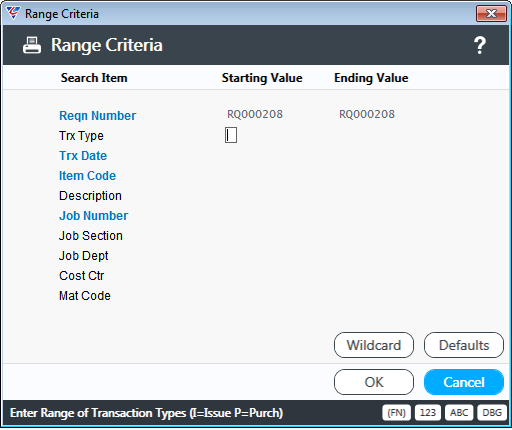This screenshot has width=512, height=430.
Task: Close the Range Criteria window
Action: coord(491,13)
